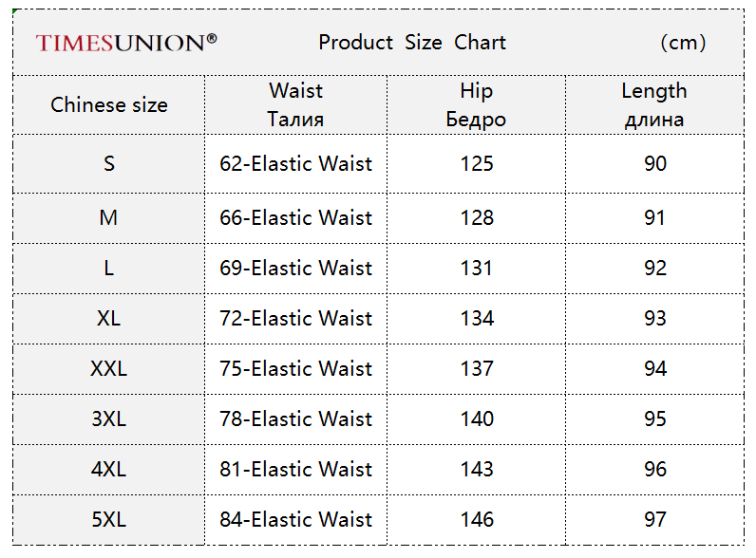Viewport: 756px width, 558px height.
Task: Click the (cm) unit label
Action: pos(683,43)
